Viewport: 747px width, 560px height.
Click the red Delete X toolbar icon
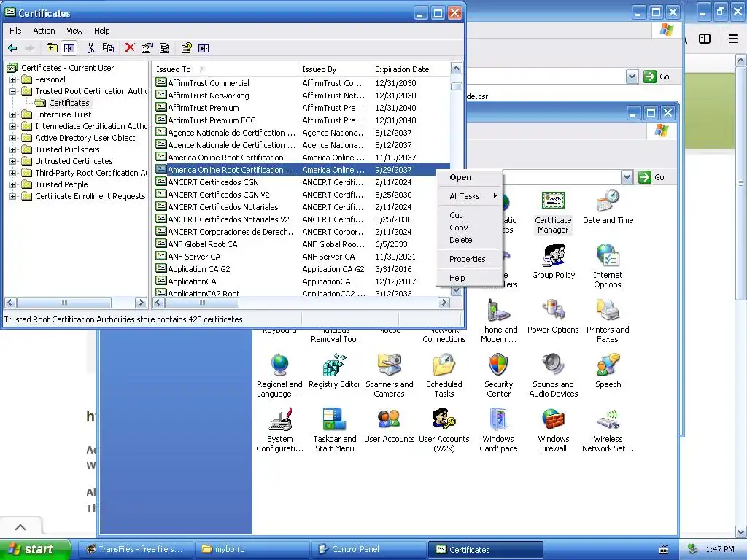[x=130, y=48]
